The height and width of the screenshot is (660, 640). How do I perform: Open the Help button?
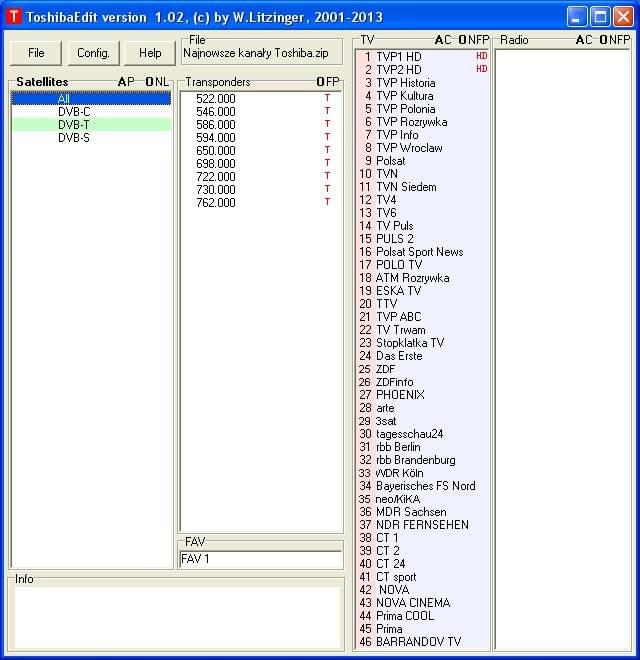click(x=150, y=53)
